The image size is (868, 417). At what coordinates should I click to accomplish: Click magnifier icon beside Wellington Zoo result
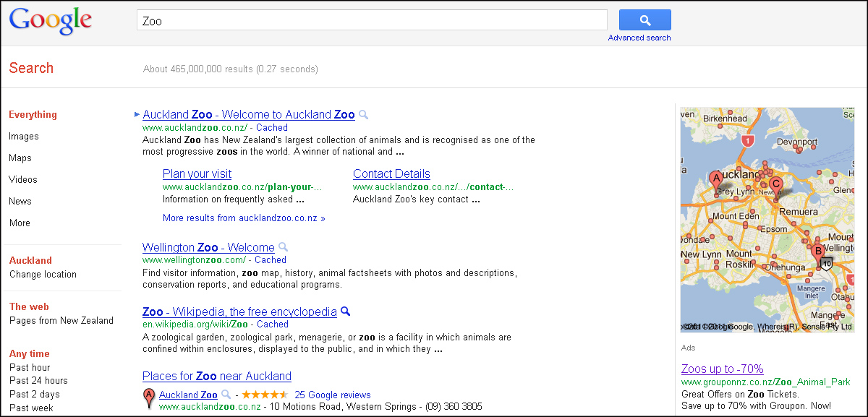284,247
